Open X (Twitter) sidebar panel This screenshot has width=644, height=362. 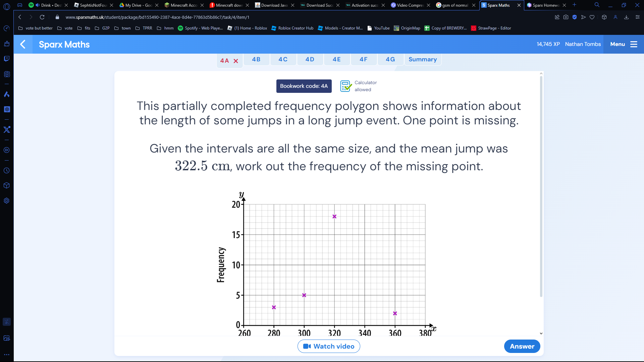click(7, 130)
